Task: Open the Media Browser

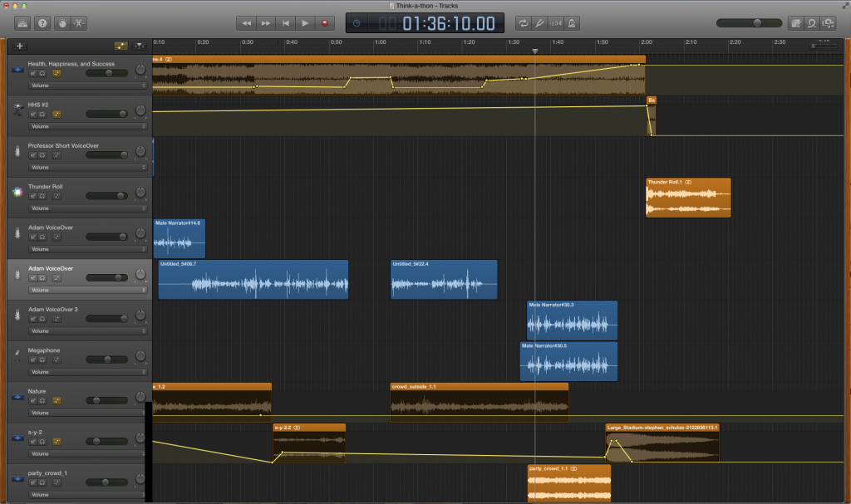Action: [x=829, y=23]
